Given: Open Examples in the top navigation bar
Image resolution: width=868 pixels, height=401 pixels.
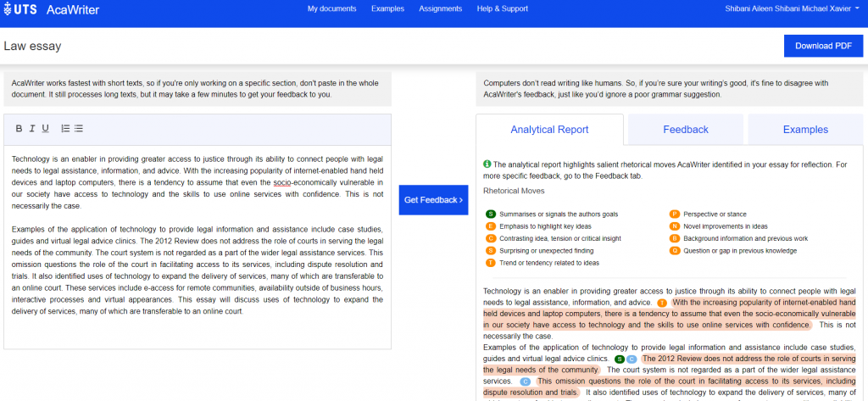Looking at the screenshot, I should 387,8.
